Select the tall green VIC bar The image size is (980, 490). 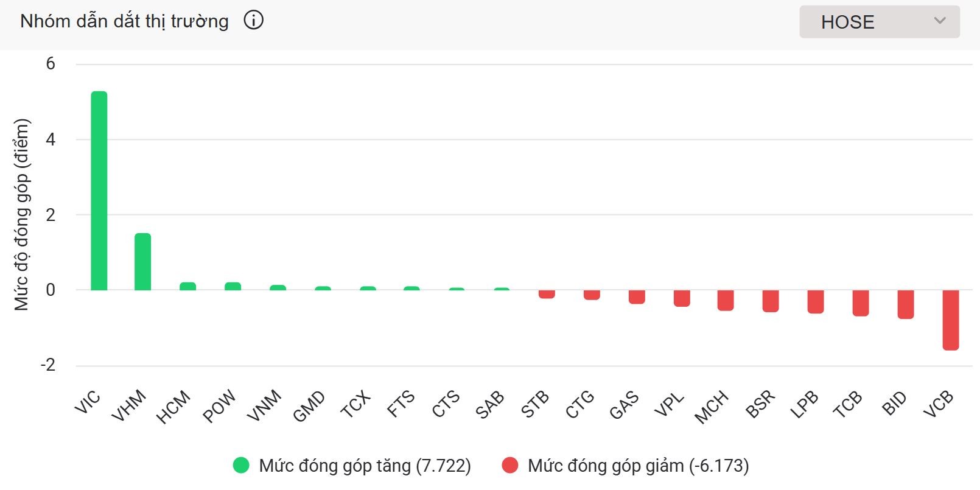[x=99, y=191]
